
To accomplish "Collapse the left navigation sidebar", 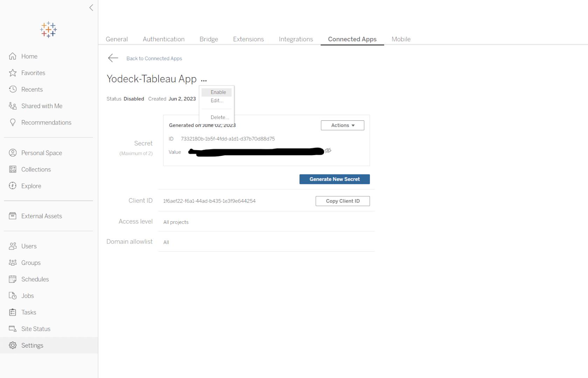I will tap(91, 8).
